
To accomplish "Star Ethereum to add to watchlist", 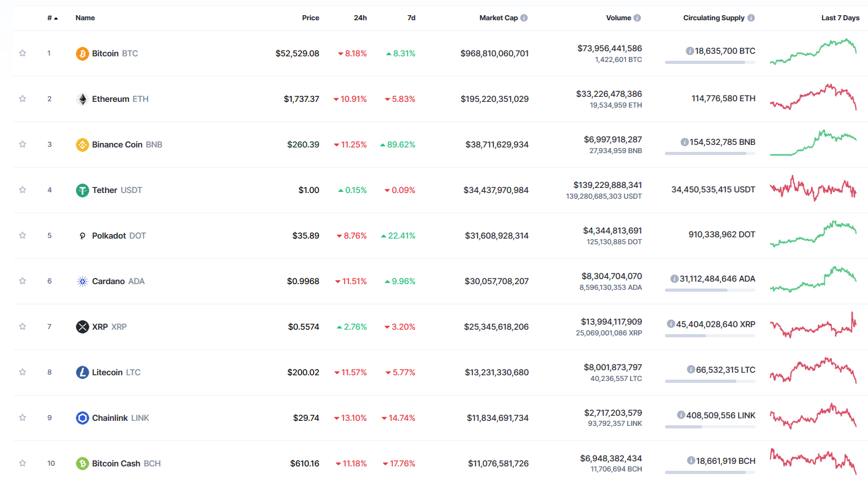I will [23, 99].
